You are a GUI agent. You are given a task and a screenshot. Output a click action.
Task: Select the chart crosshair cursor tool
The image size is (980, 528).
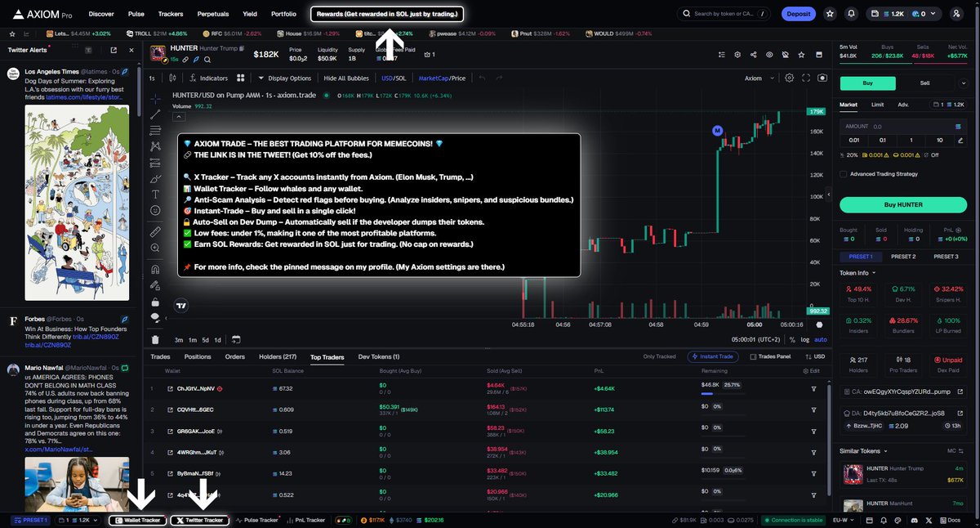(155, 98)
